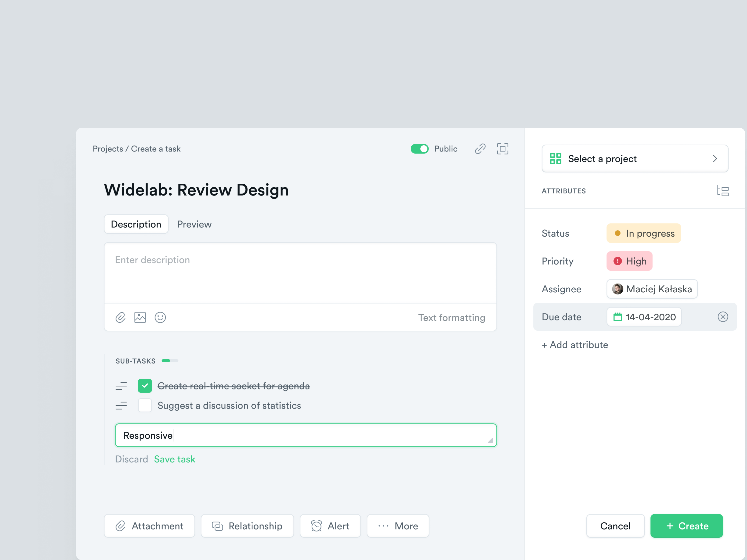Click the SUB-TASKS heading
The height and width of the screenshot is (560, 747).
click(x=135, y=361)
